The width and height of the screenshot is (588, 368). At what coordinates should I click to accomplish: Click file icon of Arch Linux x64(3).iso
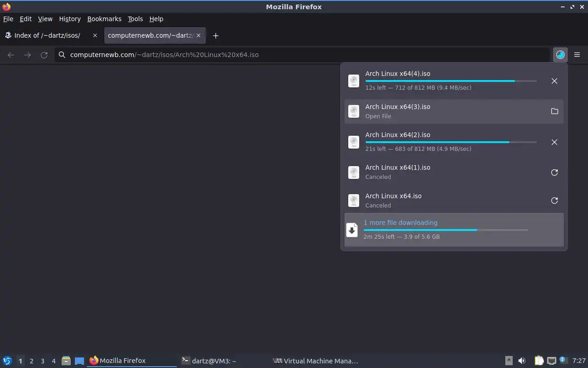353,111
